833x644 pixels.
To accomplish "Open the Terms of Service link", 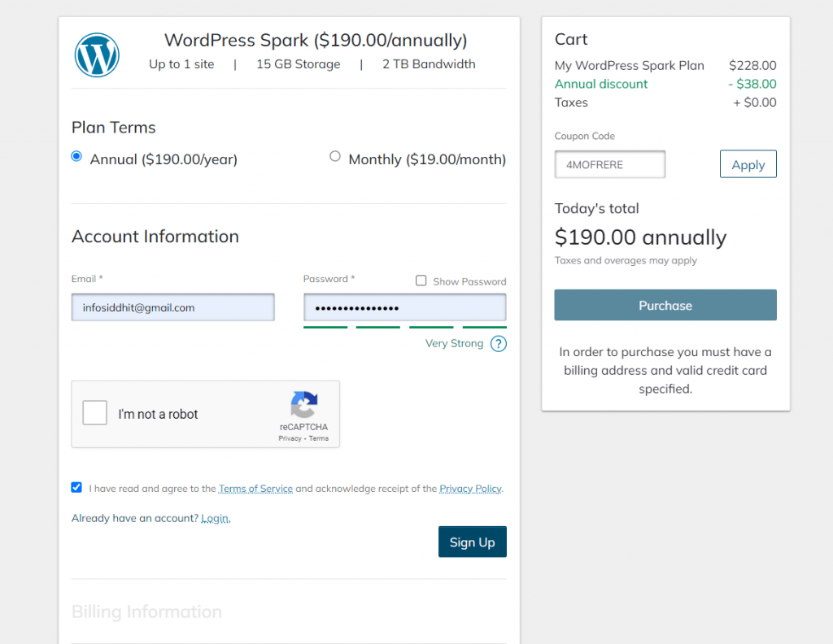I will (255, 489).
